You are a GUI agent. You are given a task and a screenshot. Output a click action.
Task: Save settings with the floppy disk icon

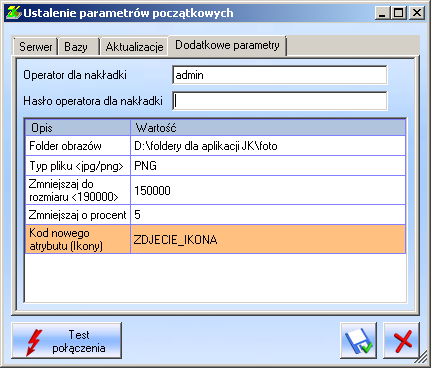[x=359, y=340]
